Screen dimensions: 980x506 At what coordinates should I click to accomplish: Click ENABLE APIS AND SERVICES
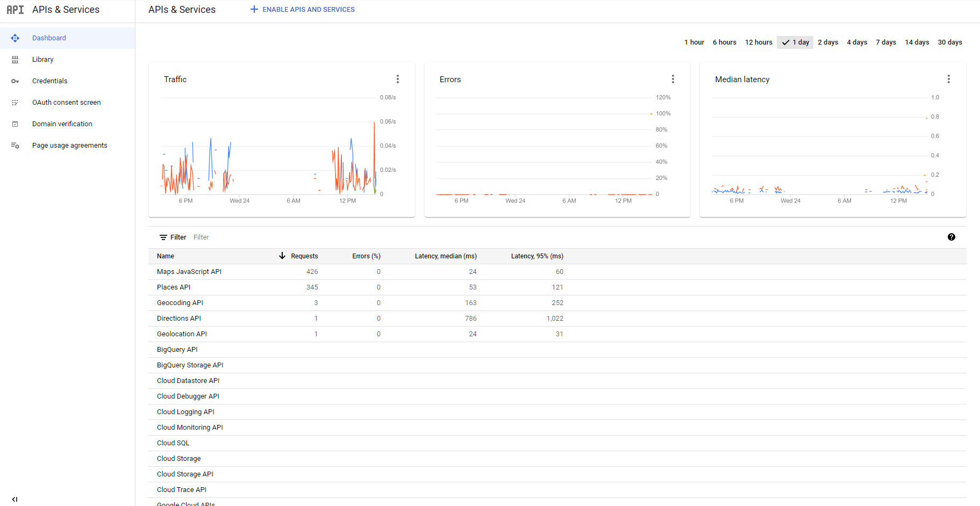pos(303,10)
